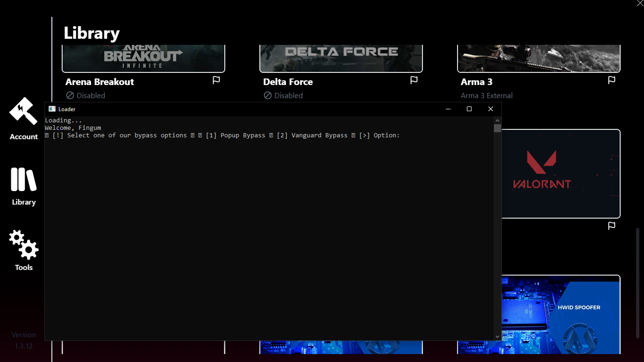Click the Library page vertical scrollbar
The width and height of the screenshot is (644, 362).
click(637, 283)
